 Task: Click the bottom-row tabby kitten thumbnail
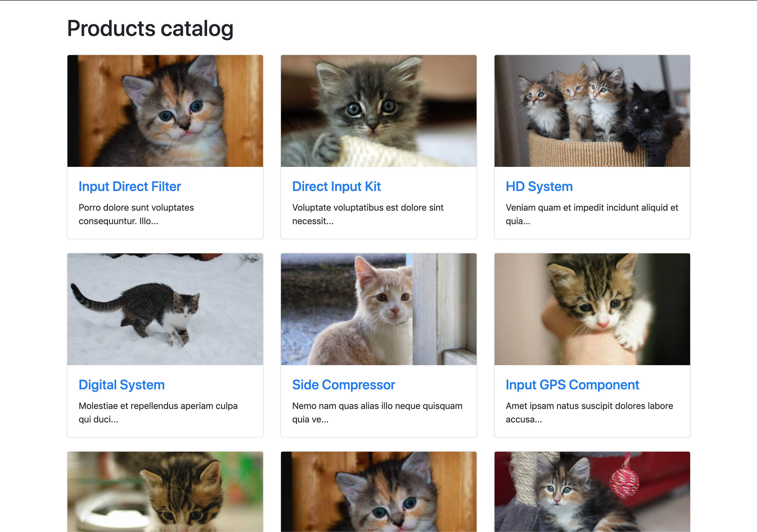click(165, 492)
